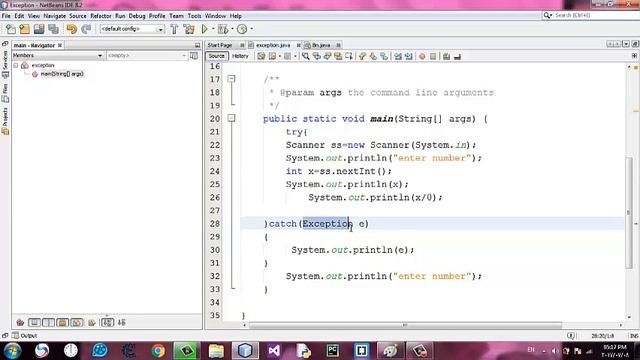Switch to the Start Page tab
Viewport: 640px width, 360px height.
tap(220, 45)
